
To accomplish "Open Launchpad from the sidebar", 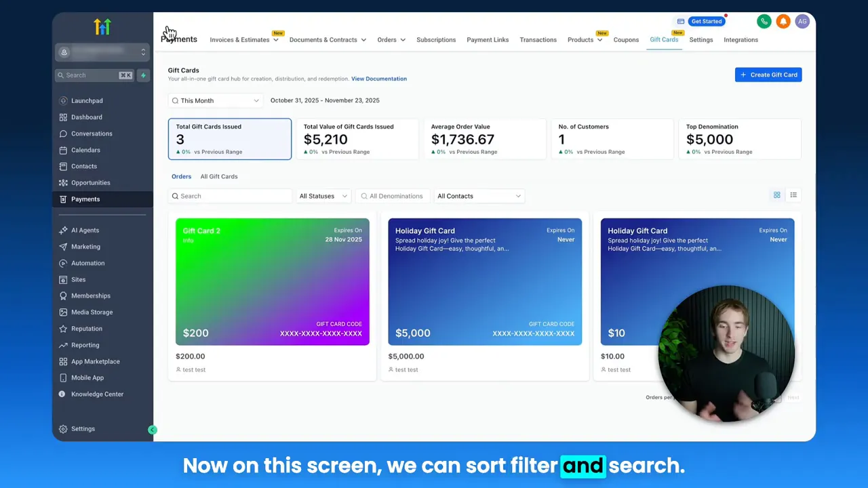I will point(87,101).
